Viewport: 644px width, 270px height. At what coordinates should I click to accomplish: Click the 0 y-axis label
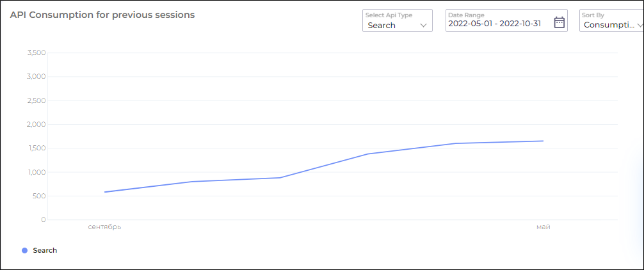coord(43,220)
